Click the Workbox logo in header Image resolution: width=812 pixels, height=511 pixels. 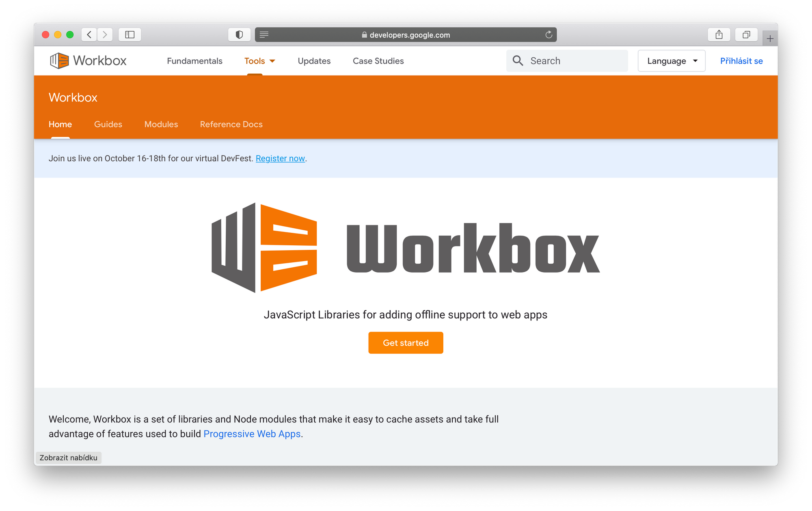[x=88, y=61]
